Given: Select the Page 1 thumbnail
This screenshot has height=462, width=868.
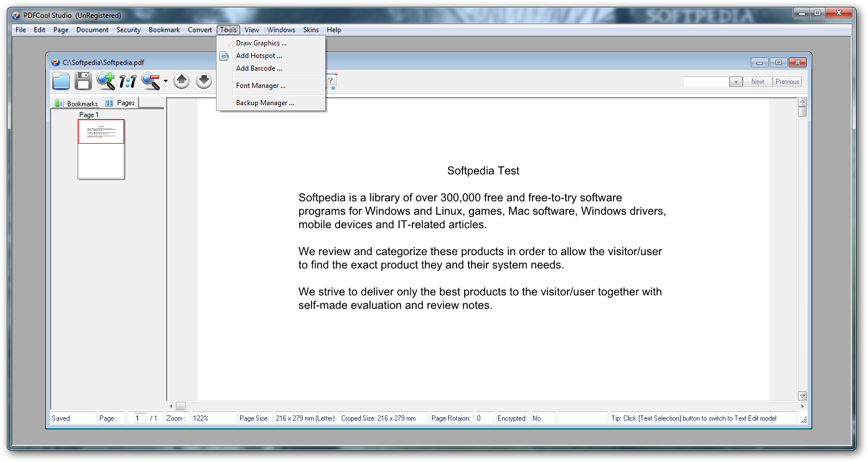Looking at the screenshot, I should coord(101,149).
